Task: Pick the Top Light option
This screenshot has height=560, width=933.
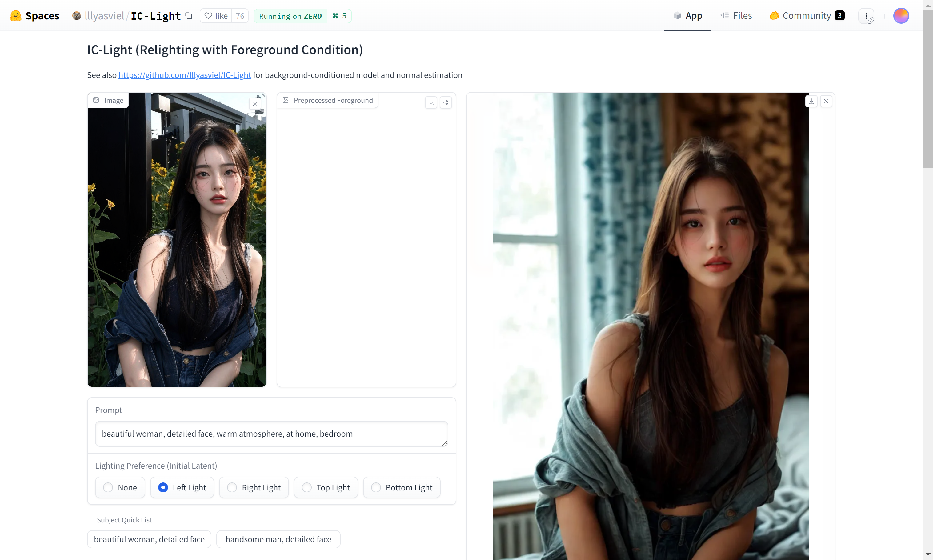Action: [x=326, y=487]
